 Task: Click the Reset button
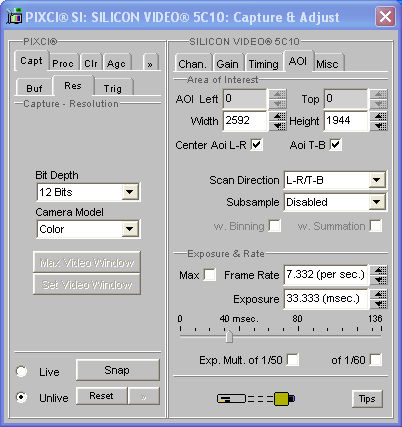point(101,396)
